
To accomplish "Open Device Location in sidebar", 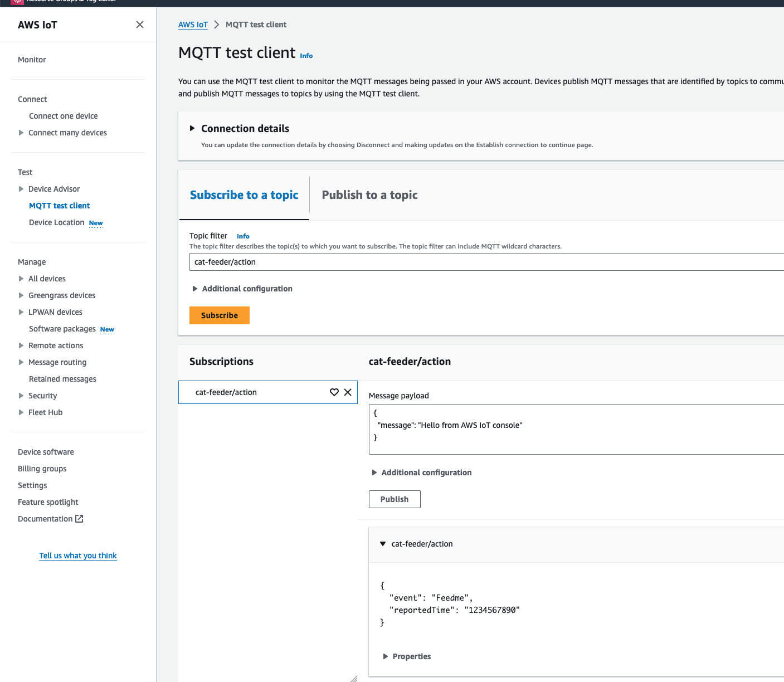I will (x=57, y=222).
